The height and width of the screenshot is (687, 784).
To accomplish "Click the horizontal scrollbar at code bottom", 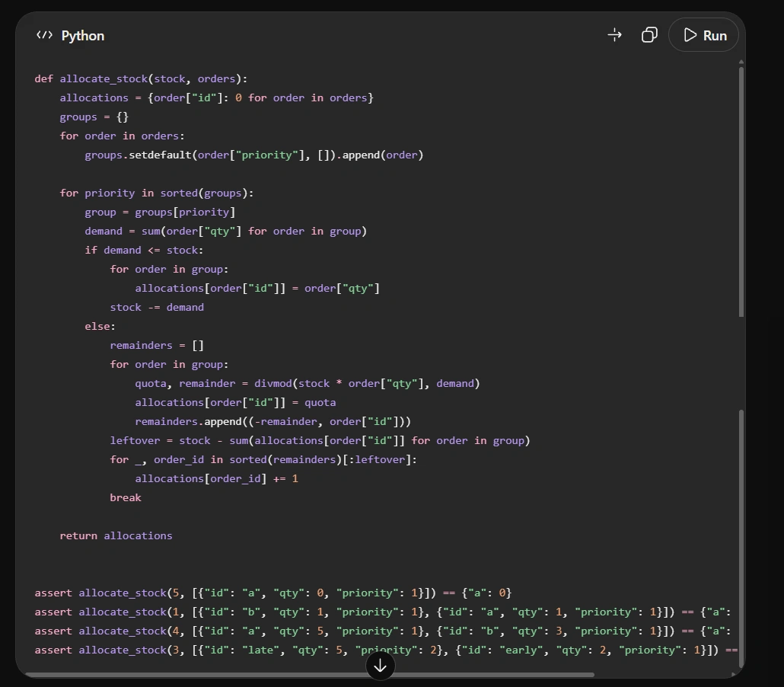I will tap(310, 675).
